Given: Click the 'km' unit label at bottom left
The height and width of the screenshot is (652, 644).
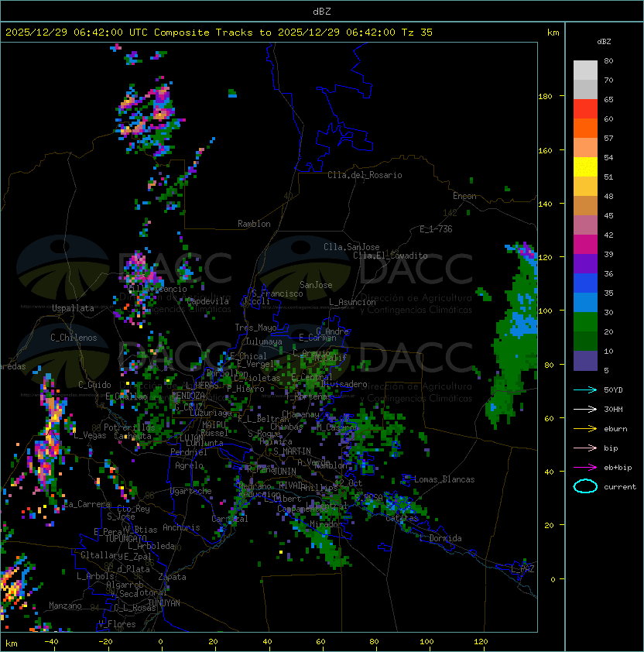Looking at the screenshot, I should 12,643.
